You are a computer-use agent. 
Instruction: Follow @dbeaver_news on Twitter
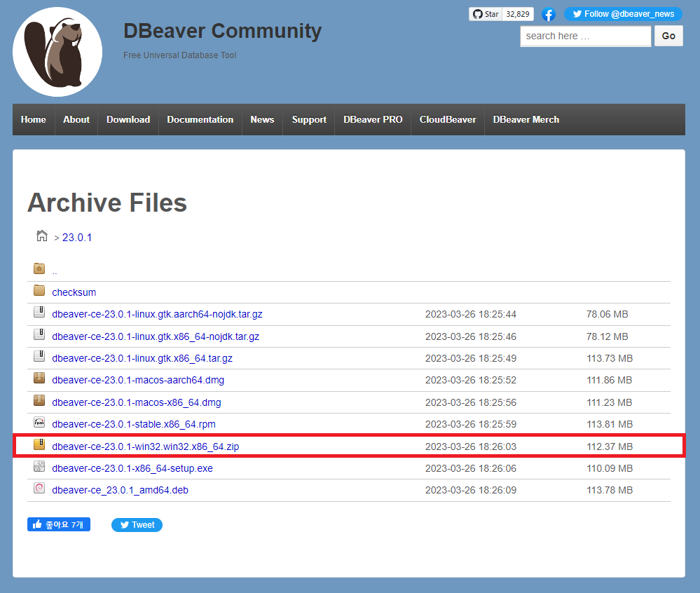623,14
